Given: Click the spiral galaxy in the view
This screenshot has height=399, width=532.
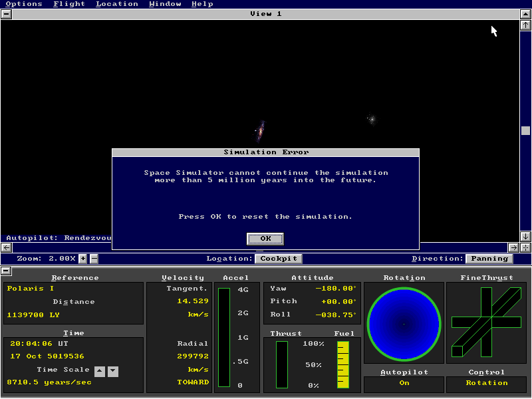Looking at the screenshot, I should pyautogui.click(x=260, y=130).
